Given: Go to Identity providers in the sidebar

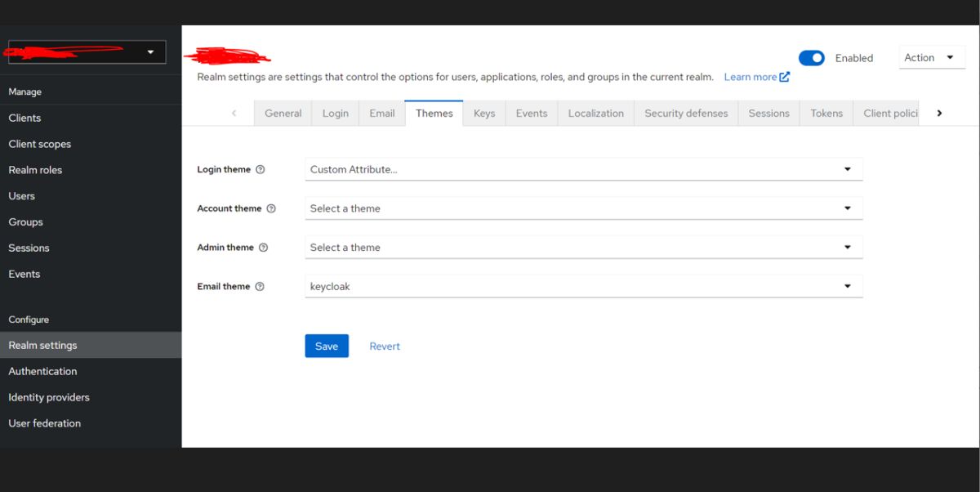Looking at the screenshot, I should (91, 397).
